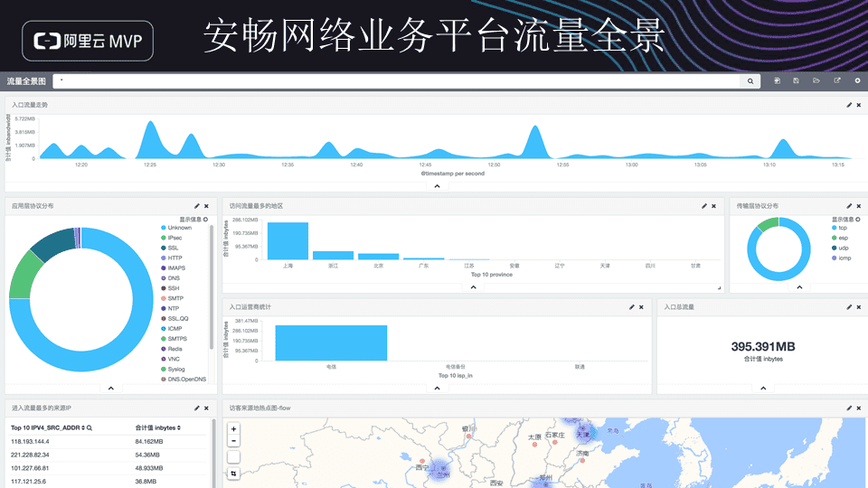Select the SMTP legend item
Screen dimensions: 868x488
point(172,298)
